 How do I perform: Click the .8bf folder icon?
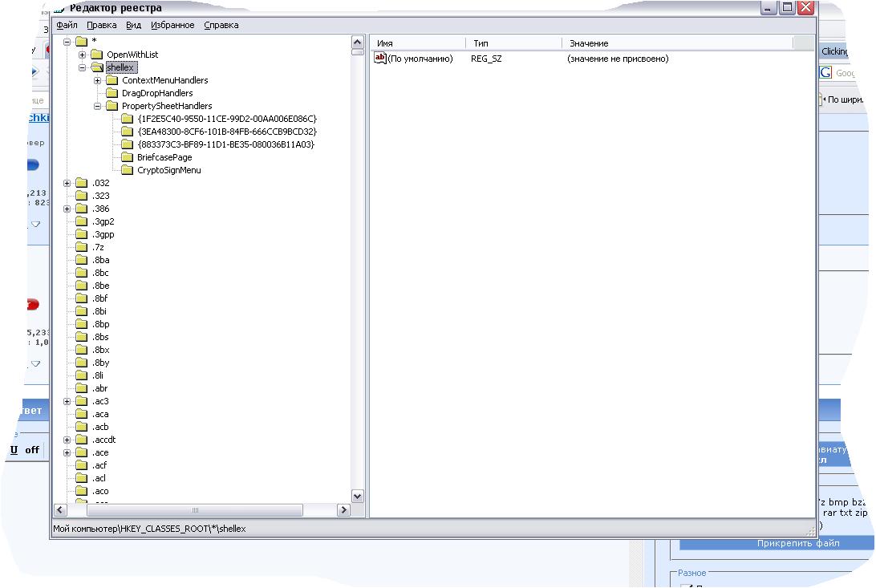(82, 298)
